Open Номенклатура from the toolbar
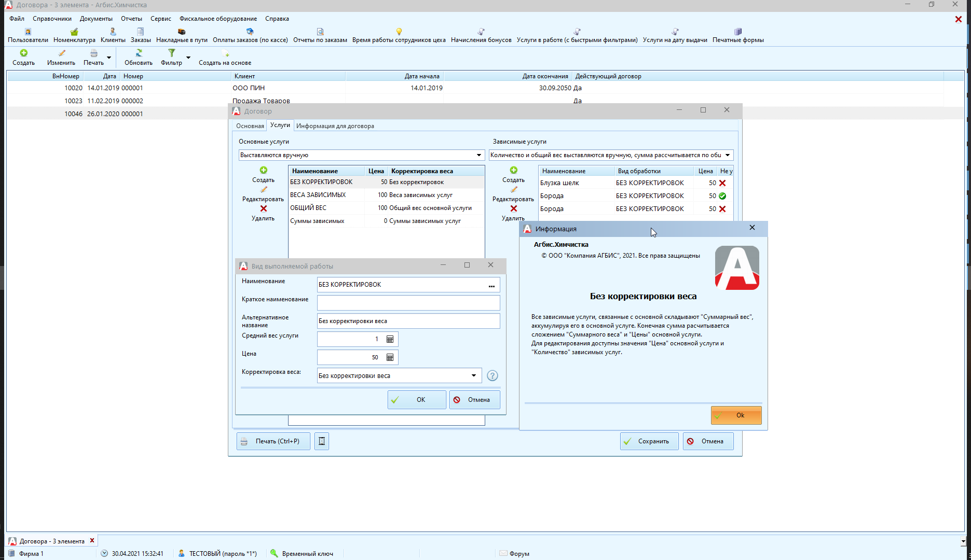Screen dimensions: 971x560 [x=74, y=35]
